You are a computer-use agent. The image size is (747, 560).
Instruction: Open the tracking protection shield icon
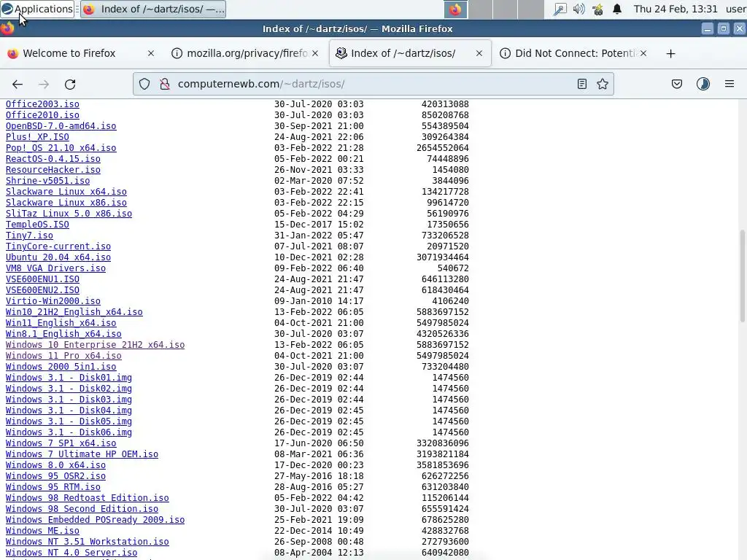pos(144,85)
